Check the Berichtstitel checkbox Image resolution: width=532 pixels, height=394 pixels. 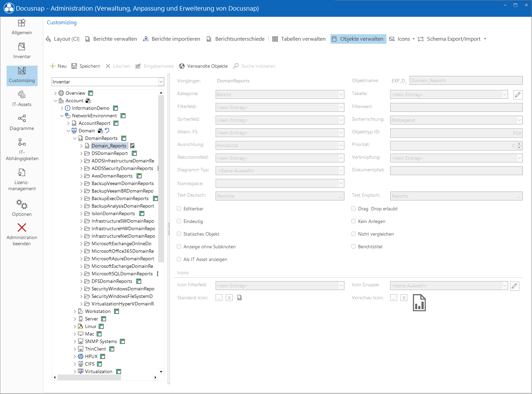354,247
